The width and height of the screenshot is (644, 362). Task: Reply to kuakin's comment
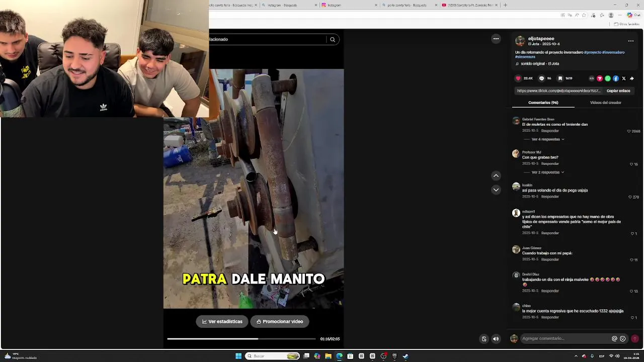click(x=550, y=197)
